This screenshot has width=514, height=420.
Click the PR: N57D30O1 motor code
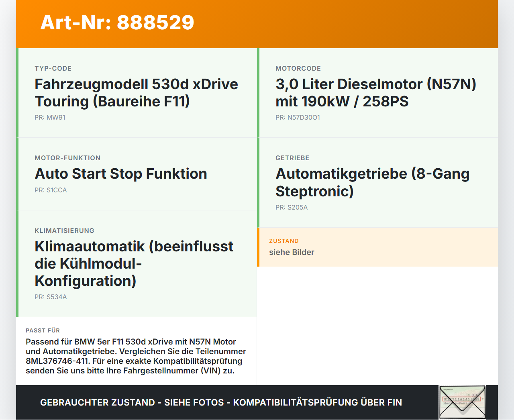coord(298,118)
